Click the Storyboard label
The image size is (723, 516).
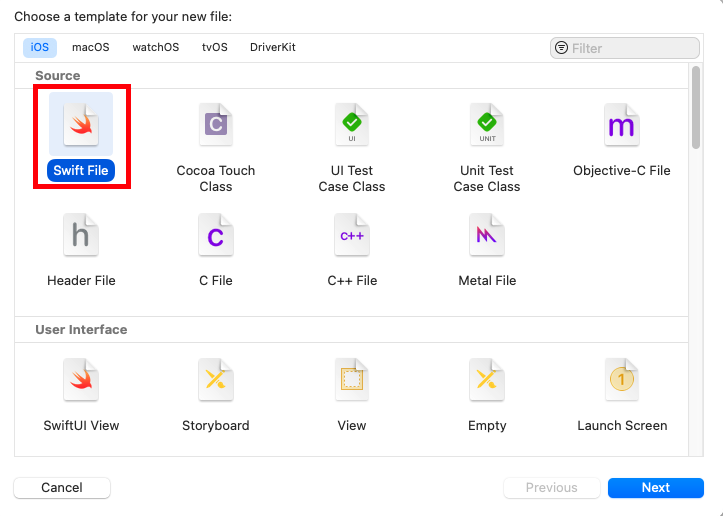coord(216,426)
